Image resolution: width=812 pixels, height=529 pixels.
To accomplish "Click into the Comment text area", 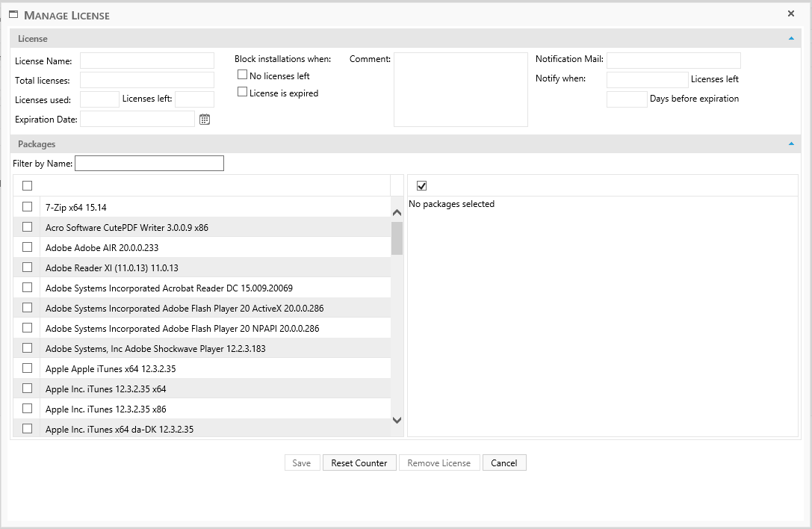I will [460, 90].
